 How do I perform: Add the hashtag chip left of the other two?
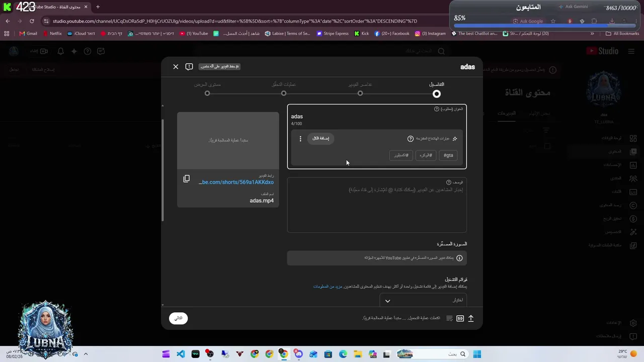pos(401,155)
